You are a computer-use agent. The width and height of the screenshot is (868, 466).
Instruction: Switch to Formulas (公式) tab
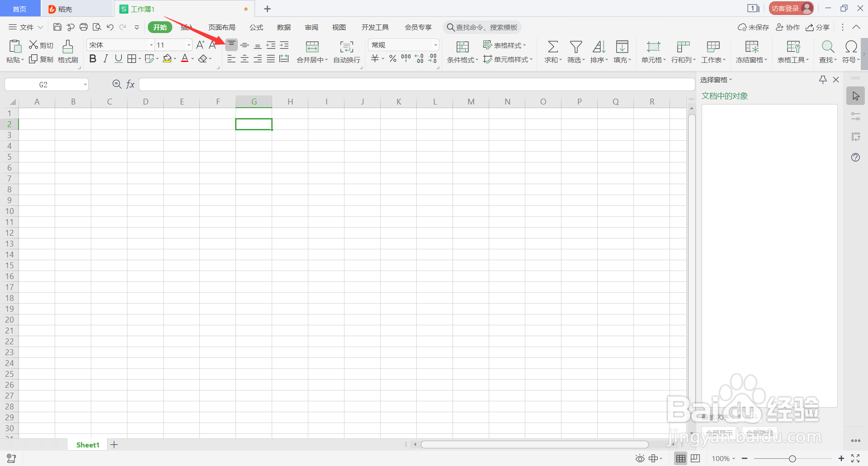coord(256,27)
